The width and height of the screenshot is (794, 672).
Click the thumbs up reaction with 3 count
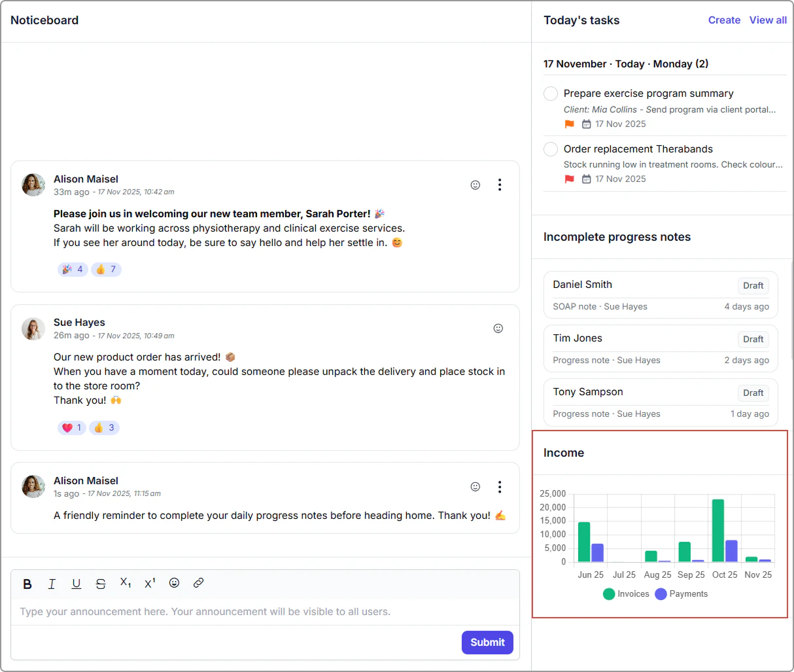tap(104, 428)
